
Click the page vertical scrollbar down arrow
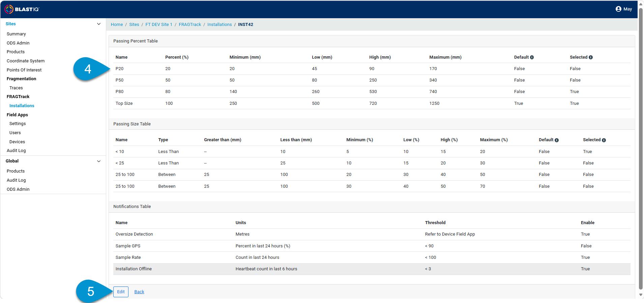pos(641,295)
